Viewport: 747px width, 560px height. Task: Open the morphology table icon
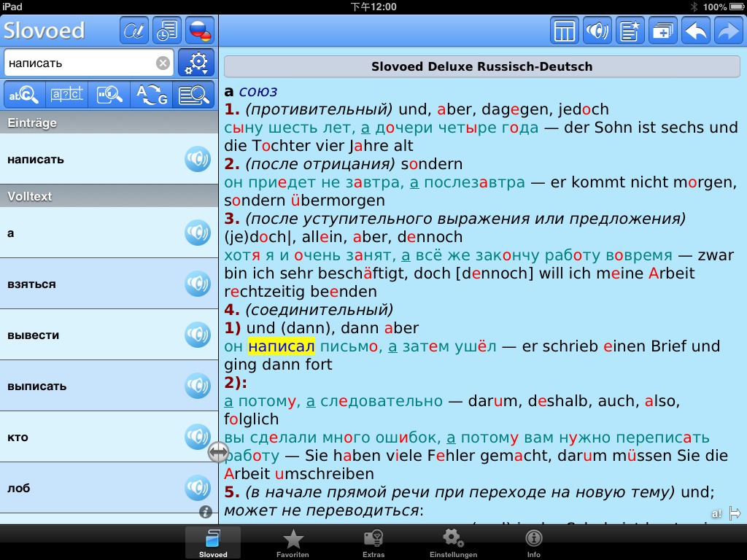click(565, 31)
